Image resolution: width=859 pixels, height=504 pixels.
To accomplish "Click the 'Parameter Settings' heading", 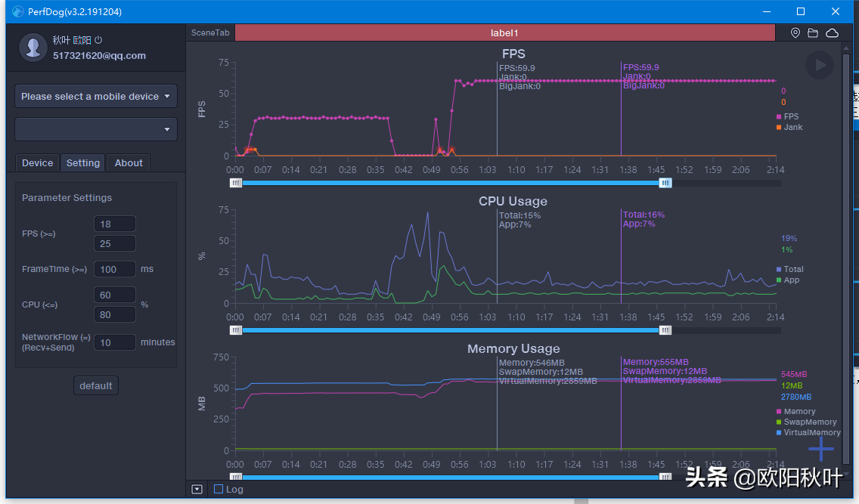I will tap(67, 197).
